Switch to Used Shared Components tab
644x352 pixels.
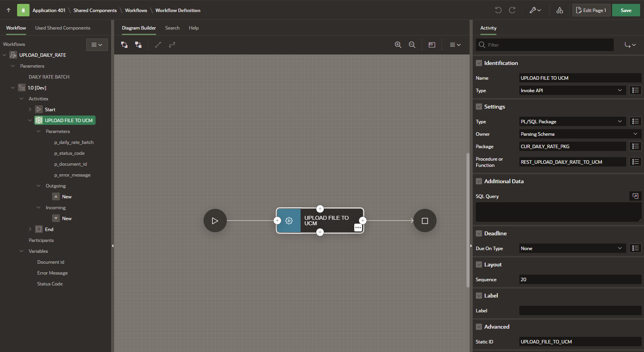coord(63,28)
